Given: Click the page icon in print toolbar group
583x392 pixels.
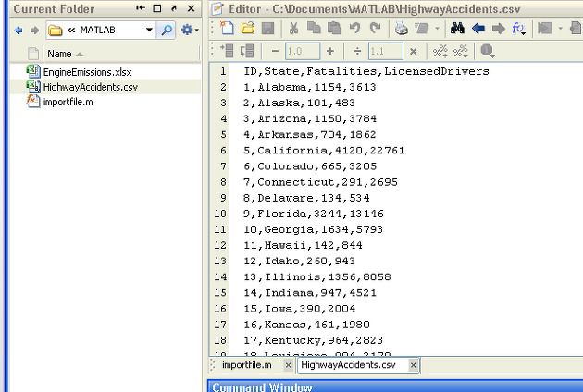Looking at the screenshot, I should click(421, 29).
